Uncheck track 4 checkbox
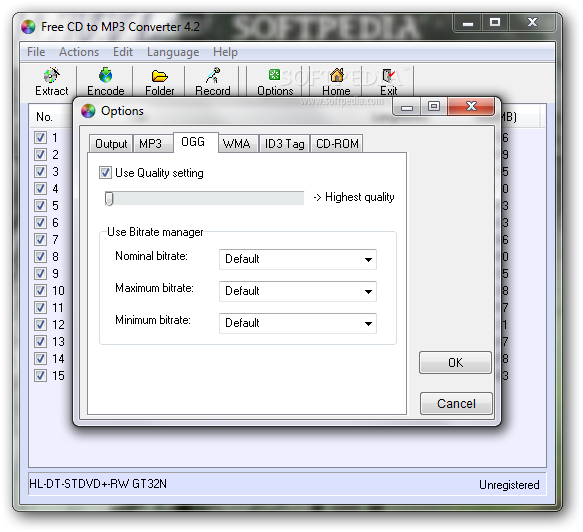 (40, 188)
